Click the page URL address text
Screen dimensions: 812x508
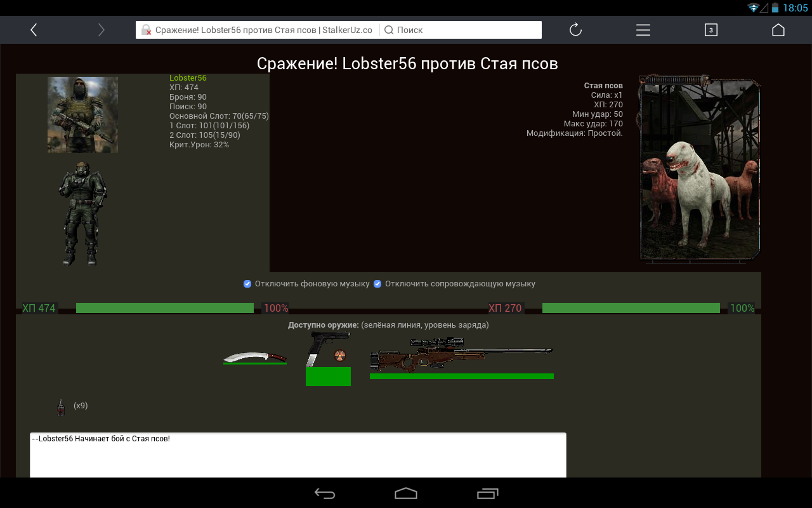tap(263, 30)
